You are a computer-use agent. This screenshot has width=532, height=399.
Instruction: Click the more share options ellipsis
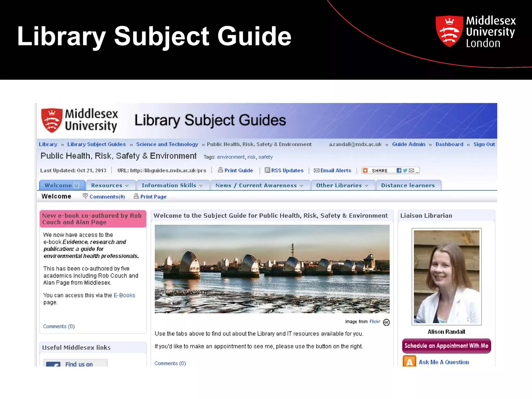coord(417,172)
